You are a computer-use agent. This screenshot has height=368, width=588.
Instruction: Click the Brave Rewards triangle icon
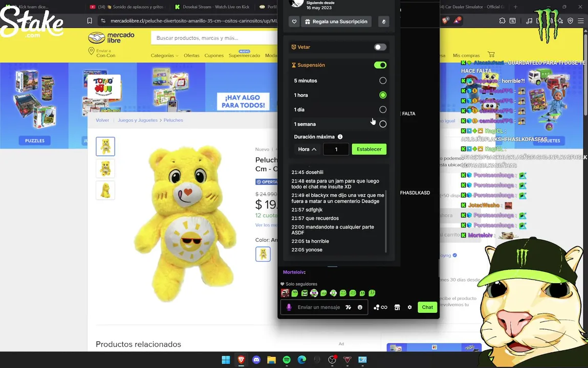pyautogui.click(x=457, y=21)
